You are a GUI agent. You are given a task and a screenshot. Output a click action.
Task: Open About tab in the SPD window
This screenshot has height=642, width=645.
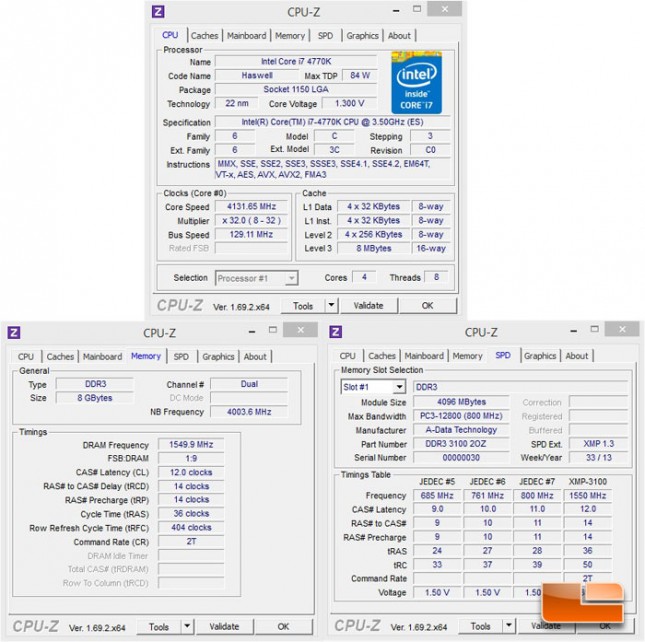(577, 356)
